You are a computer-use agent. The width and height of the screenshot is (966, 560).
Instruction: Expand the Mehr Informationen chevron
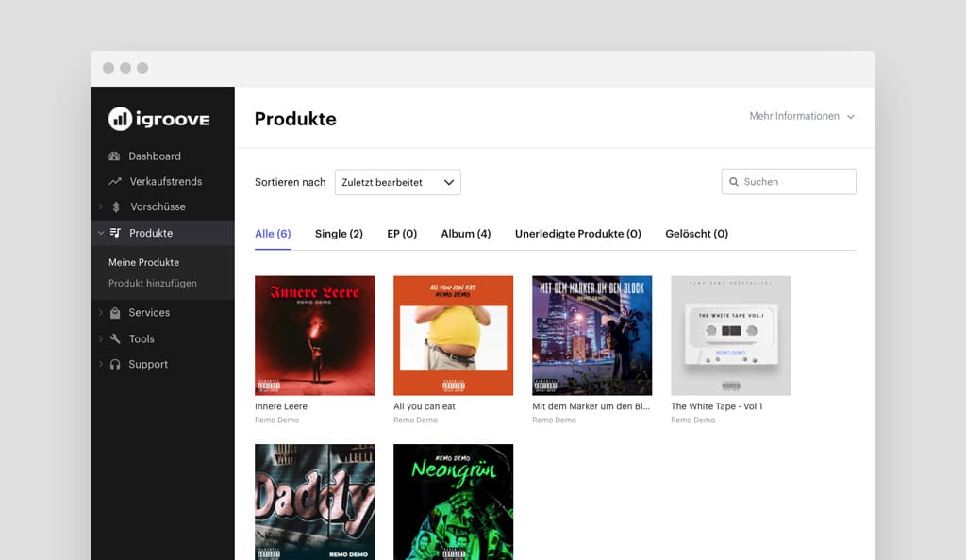click(851, 117)
